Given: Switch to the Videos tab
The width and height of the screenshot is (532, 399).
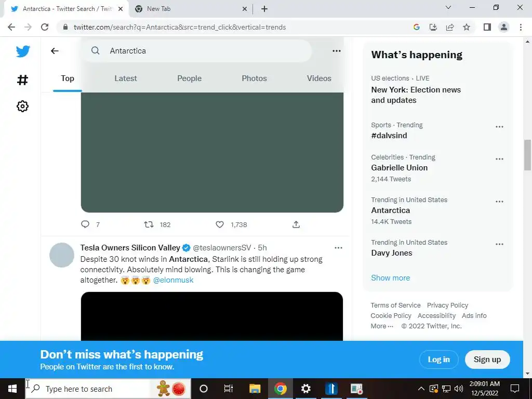Looking at the screenshot, I should 319,78.
